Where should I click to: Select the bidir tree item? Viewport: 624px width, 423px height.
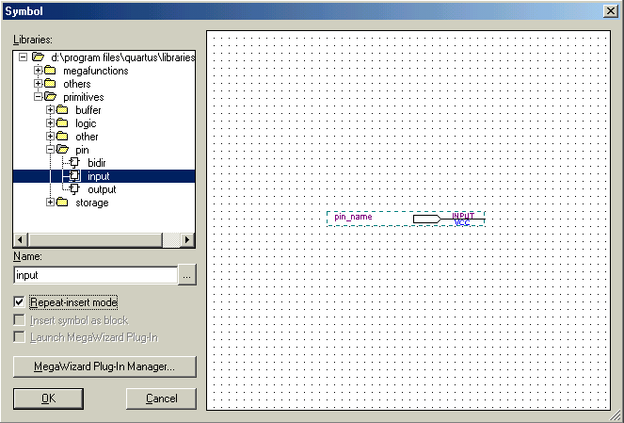coord(97,163)
